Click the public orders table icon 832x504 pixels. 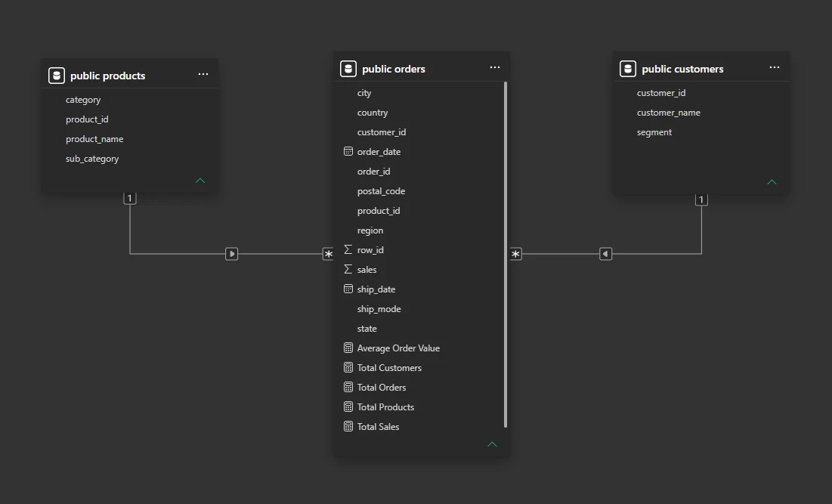coord(348,69)
